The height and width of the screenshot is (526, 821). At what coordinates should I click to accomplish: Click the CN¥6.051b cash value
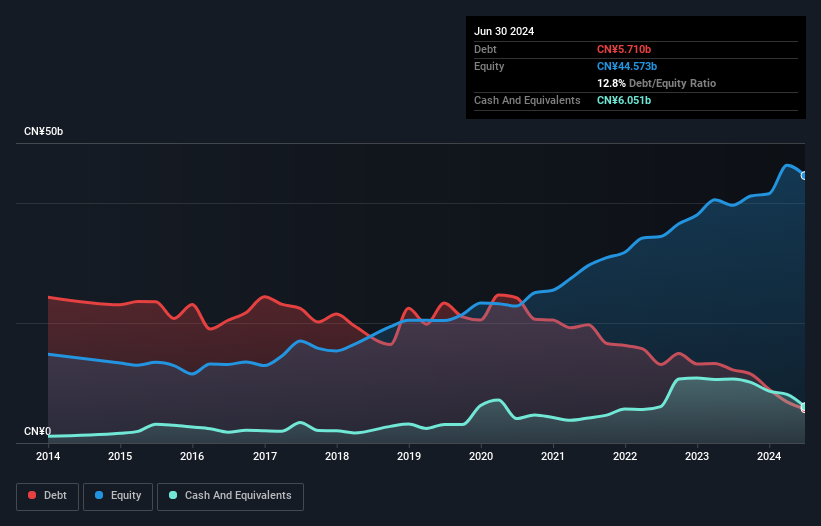[x=624, y=100]
